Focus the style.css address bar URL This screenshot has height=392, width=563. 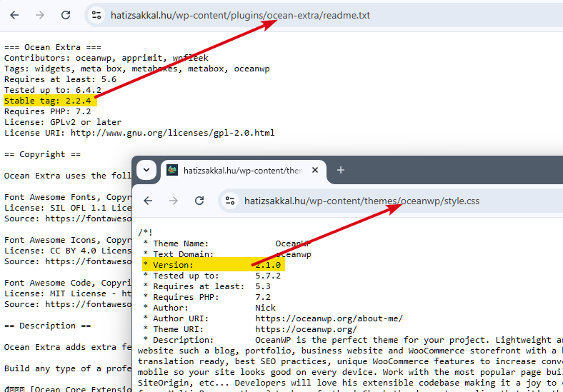click(x=362, y=201)
